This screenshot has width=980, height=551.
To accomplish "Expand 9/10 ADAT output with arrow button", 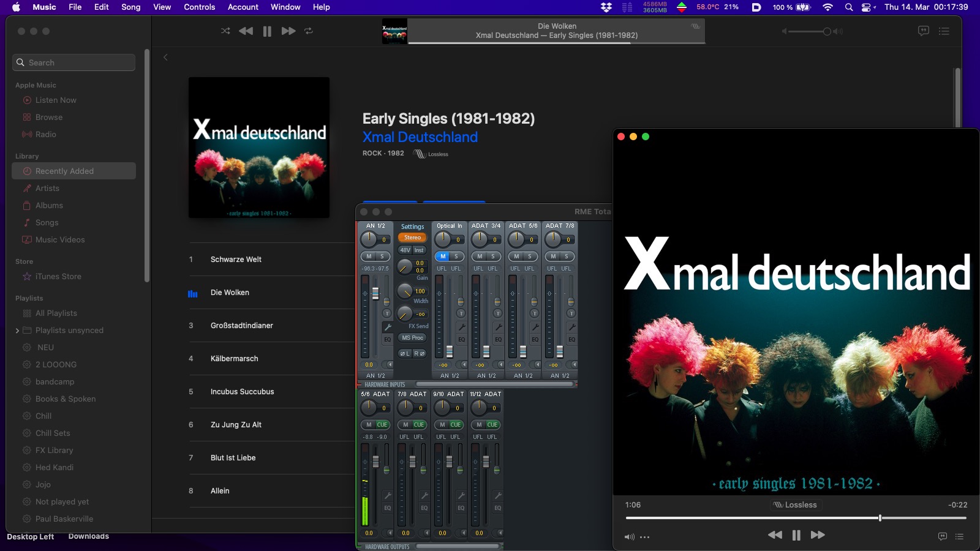I will pos(464,533).
